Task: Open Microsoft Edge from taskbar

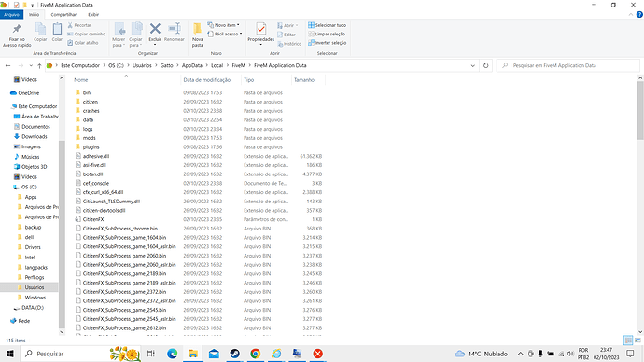Action: click(x=172, y=354)
